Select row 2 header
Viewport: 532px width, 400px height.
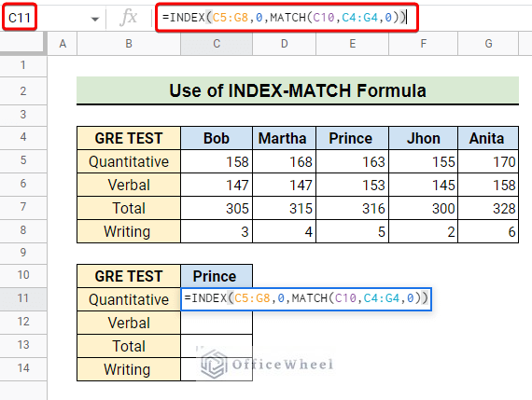(23, 90)
